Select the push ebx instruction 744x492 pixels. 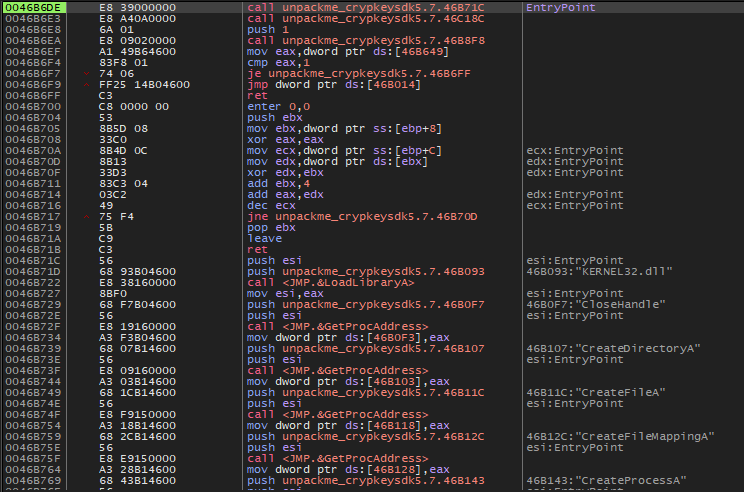[275, 117]
